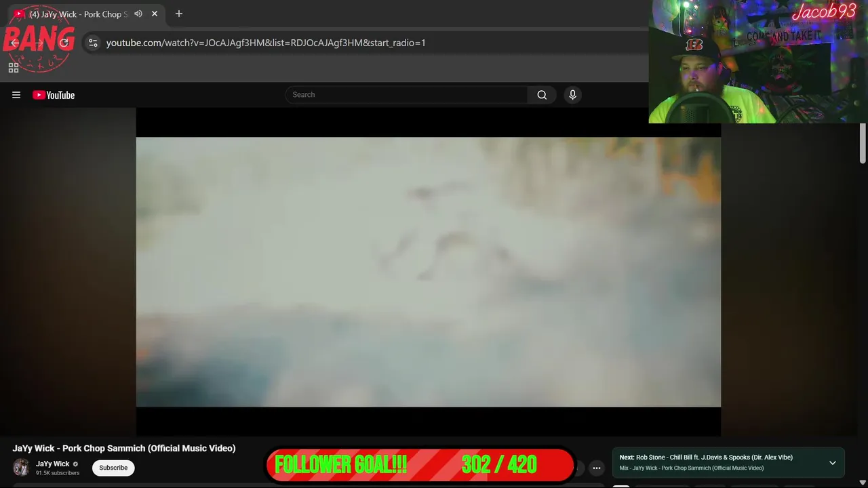Open JaYy Wick channel avatar
Viewport: 868px width, 488px height.
coord(21,468)
